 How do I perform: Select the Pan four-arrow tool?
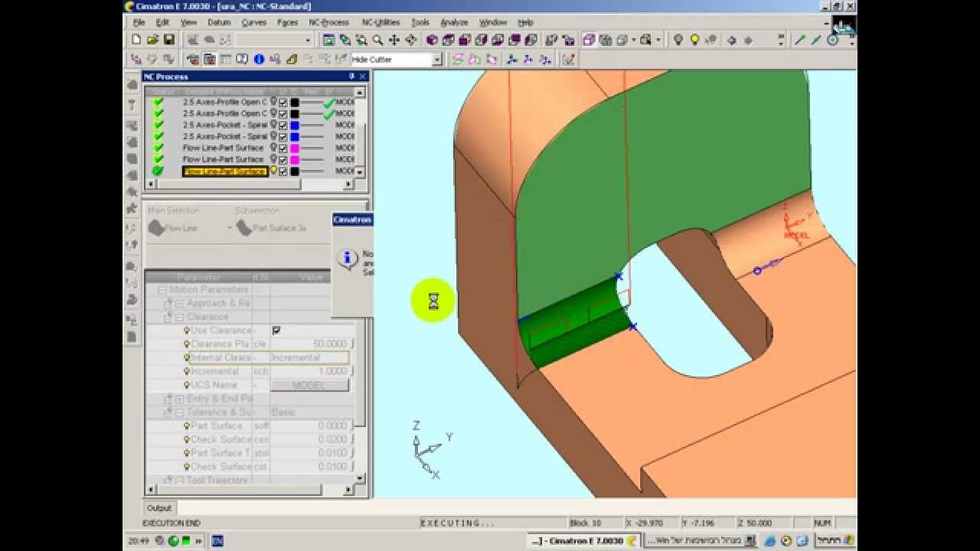pyautogui.click(x=394, y=40)
